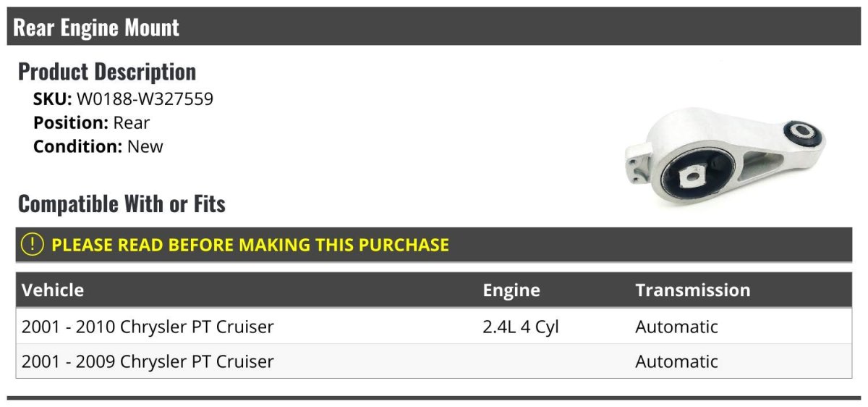Click 'Automatic' in the 2001 - 2009 row

click(676, 361)
